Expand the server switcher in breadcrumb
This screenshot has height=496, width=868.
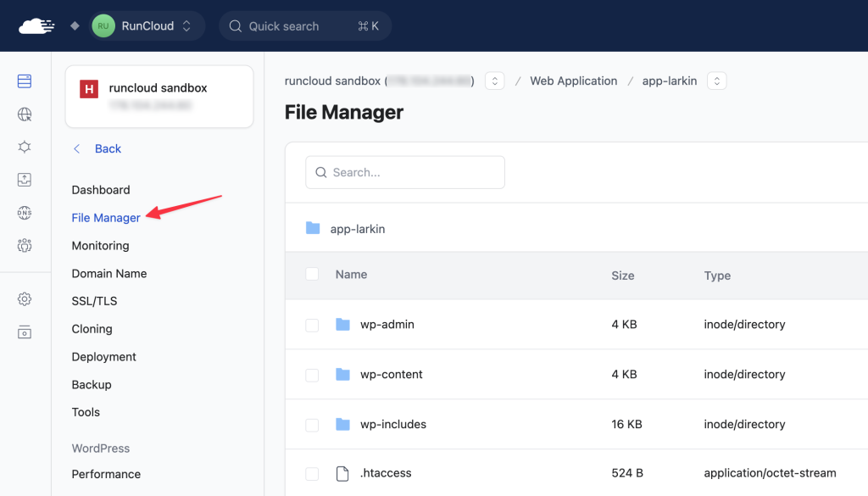pyautogui.click(x=495, y=81)
